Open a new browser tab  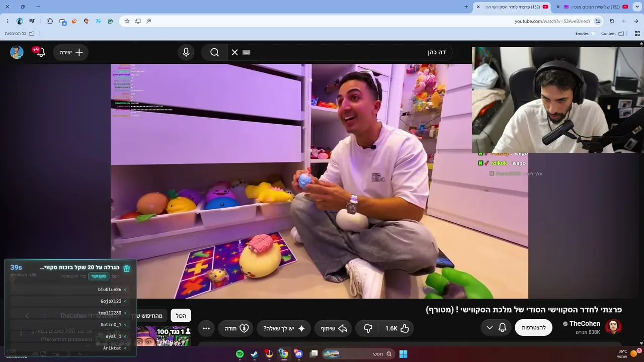[466, 7]
